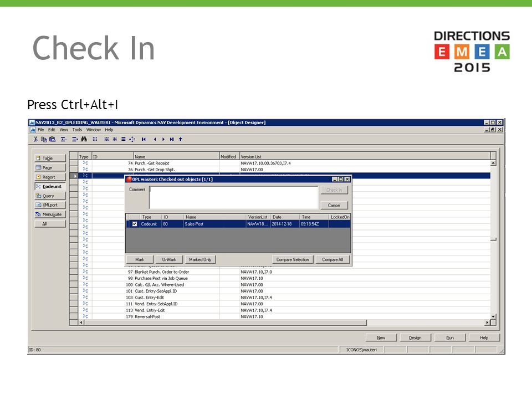
Task: Go to first record using toolbar arrow
Action: tap(144, 139)
